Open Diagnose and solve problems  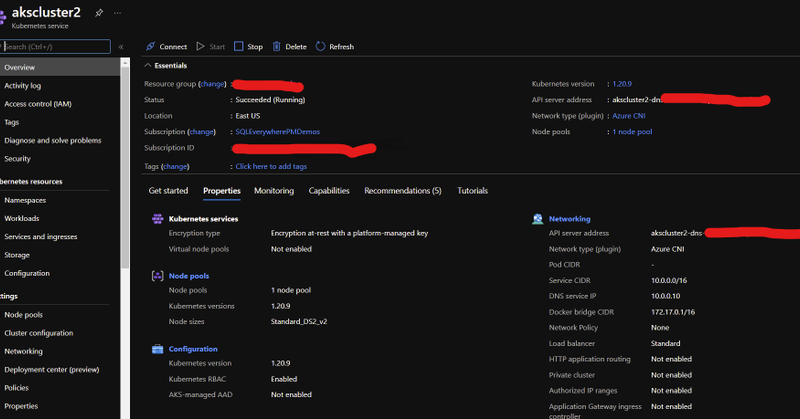coord(53,140)
